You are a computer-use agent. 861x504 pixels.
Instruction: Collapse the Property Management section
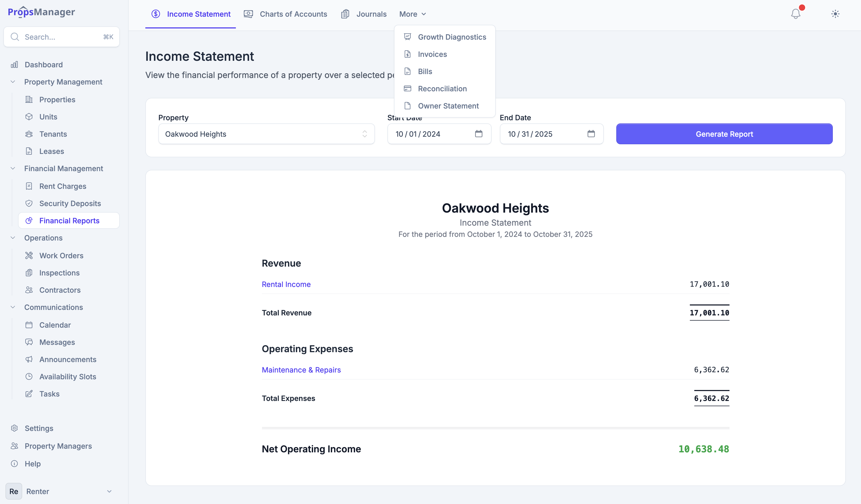[x=13, y=82]
